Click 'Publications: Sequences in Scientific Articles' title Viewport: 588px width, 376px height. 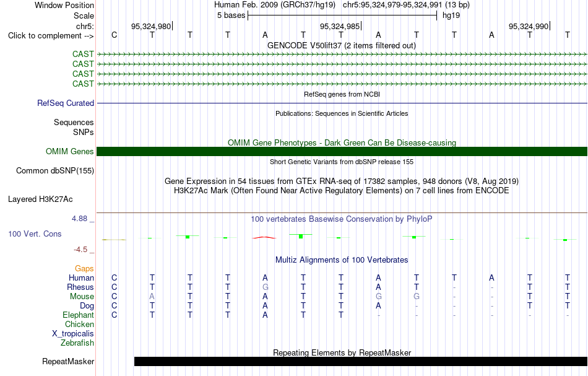(x=342, y=114)
